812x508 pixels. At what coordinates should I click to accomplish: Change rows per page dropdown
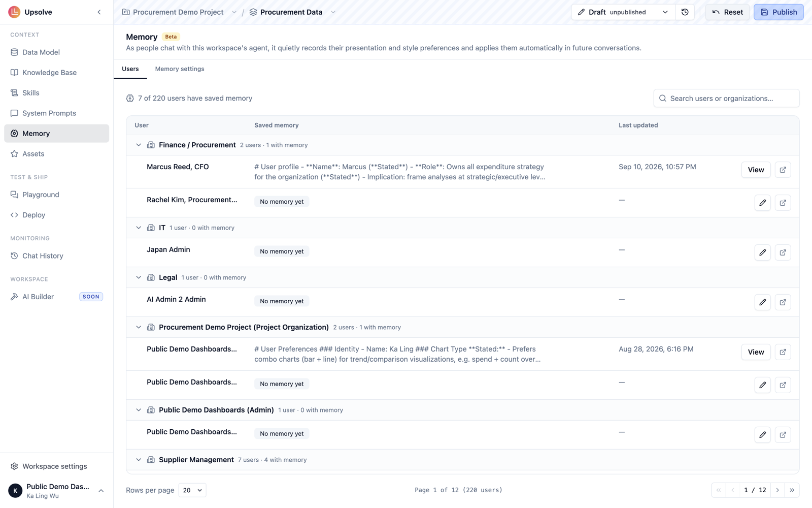[x=192, y=490]
